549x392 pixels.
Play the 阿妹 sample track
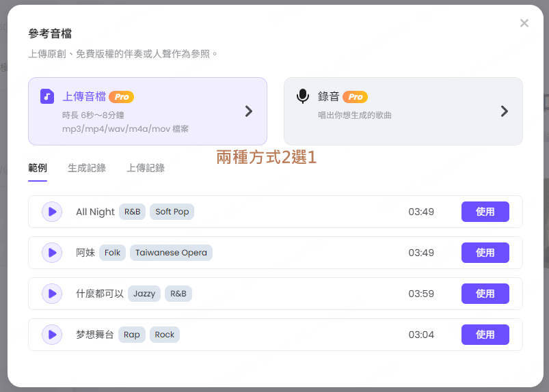[x=52, y=253]
